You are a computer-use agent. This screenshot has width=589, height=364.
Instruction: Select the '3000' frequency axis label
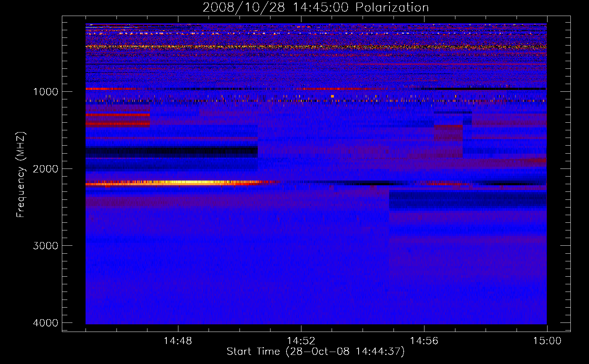click(x=46, y=246)
